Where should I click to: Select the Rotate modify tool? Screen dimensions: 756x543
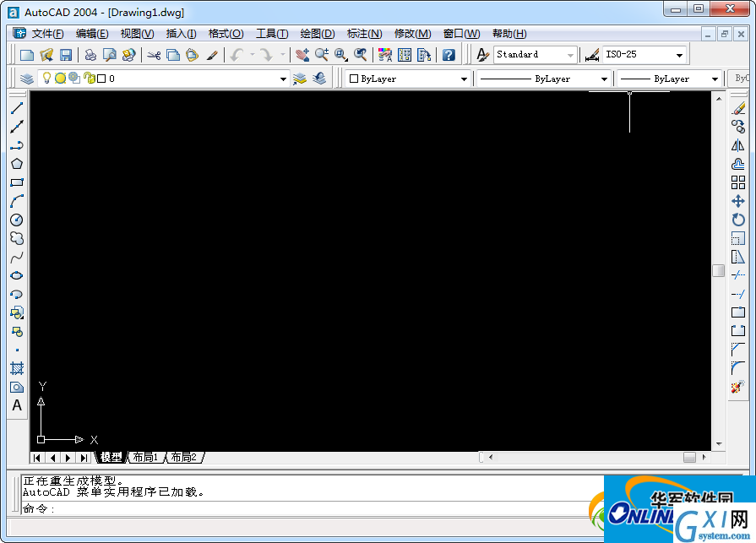coord(738,220)
